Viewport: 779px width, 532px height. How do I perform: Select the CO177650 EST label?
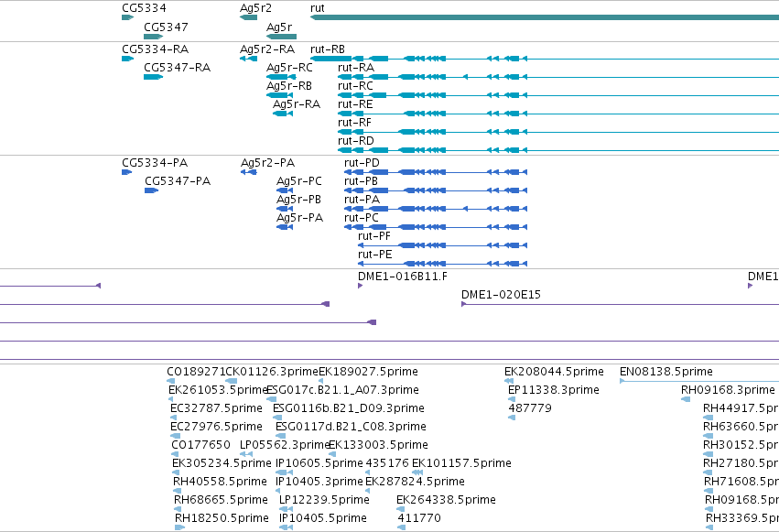click(200, 445)
